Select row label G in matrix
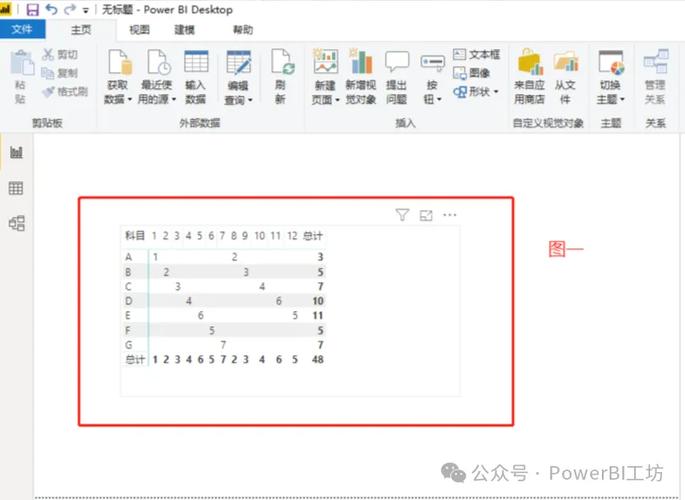 pos(128,345)
